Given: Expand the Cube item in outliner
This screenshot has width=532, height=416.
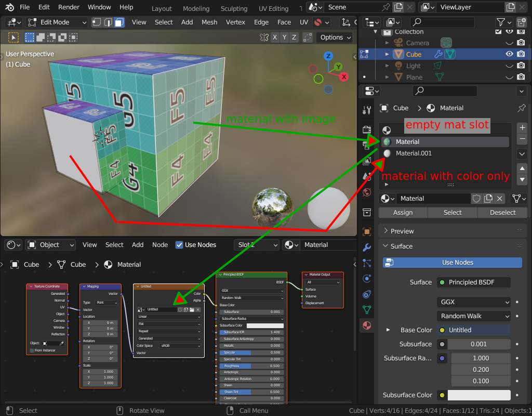Looking at the screenshot, I should click(387, 54).
